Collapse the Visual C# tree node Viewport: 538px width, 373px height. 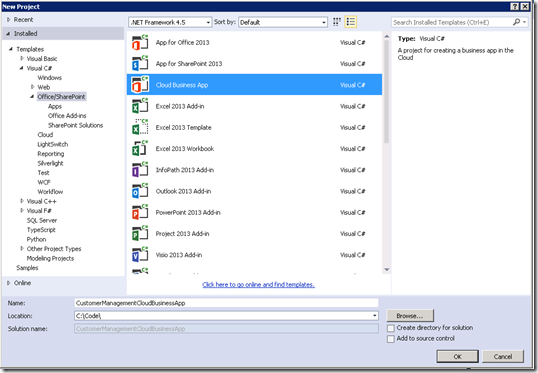tap(21, 68)
